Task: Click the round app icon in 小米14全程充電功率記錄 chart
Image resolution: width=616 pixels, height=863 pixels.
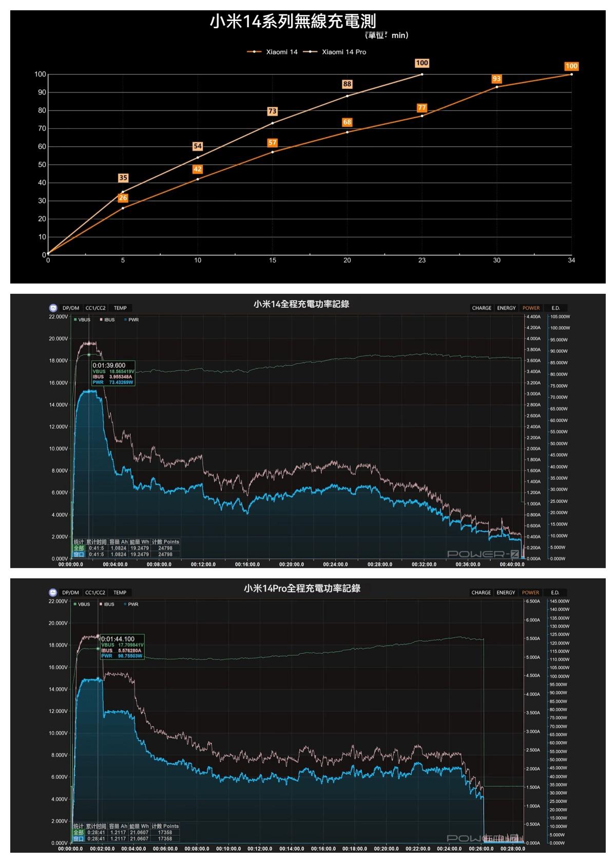Action: (53, 308)
